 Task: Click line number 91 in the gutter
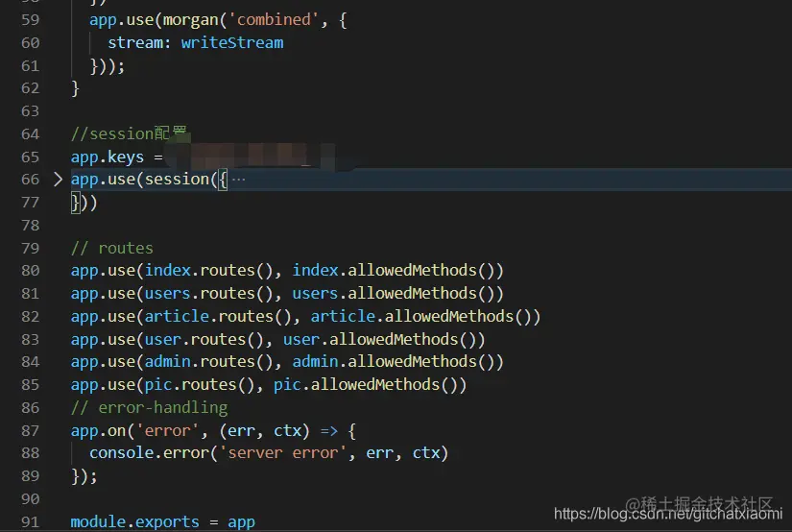click(31, 521)
